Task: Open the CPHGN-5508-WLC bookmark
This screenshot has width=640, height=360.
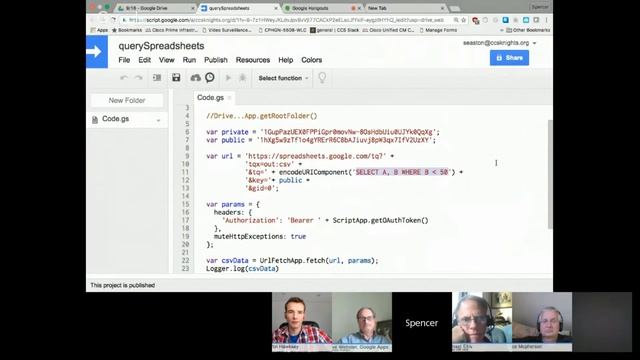Action: (282, 30)
